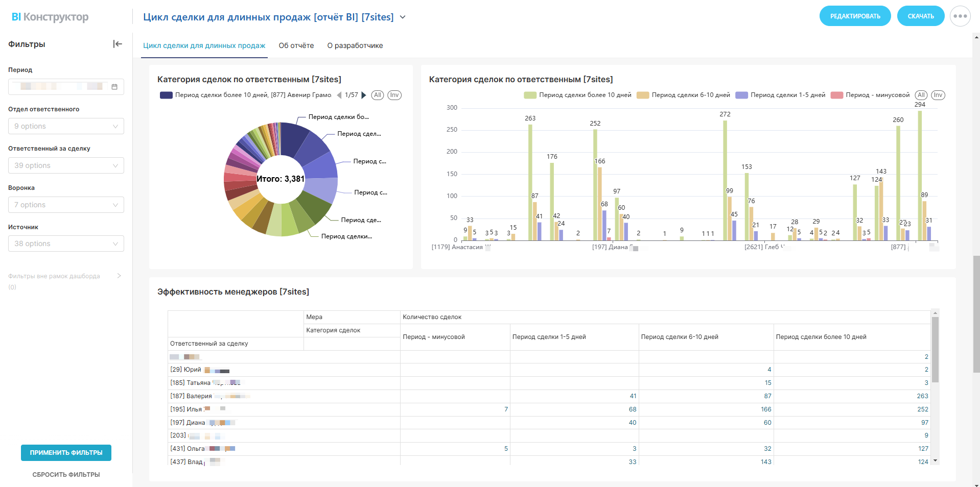Select all series in pie chart legend

378,95
